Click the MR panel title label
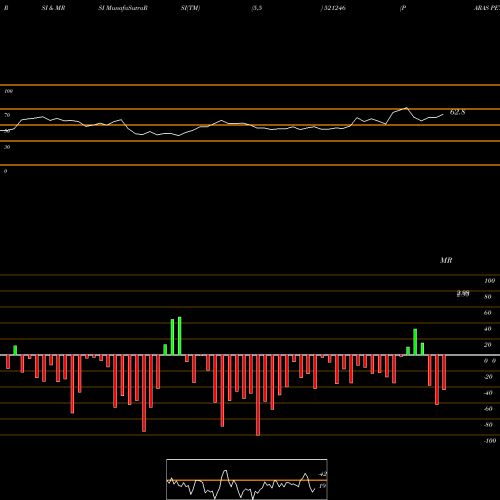The image size is (500, 500). [446, 260]
